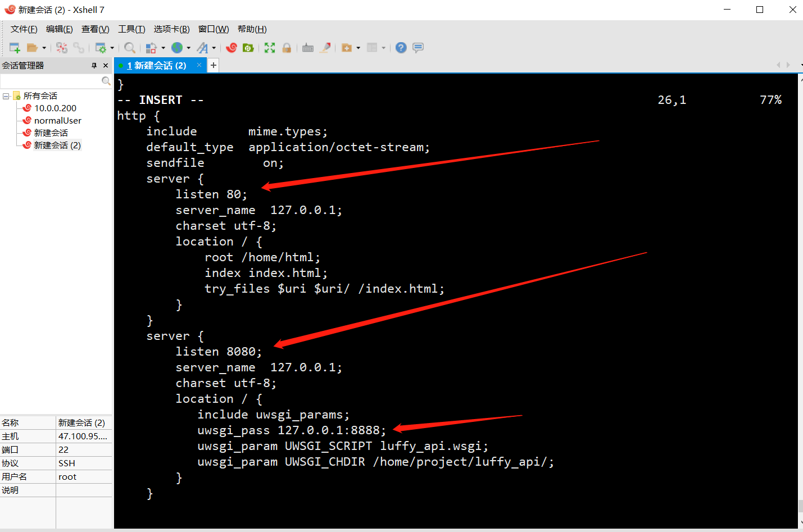Viewport: 803px width, 532px height.
Task: Add a new tab with the plus button
Action: point(214,66)
